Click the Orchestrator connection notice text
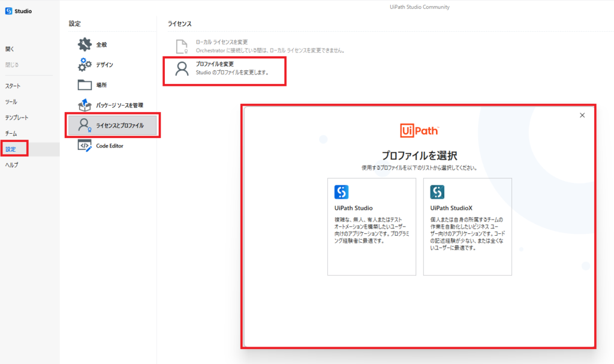 click(270, 50)
